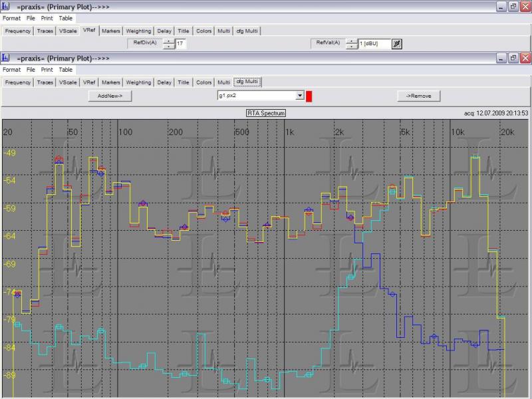532x399 pixels.
Task: Click the -49 vertical axis label
Action: [x=9, y=153]
